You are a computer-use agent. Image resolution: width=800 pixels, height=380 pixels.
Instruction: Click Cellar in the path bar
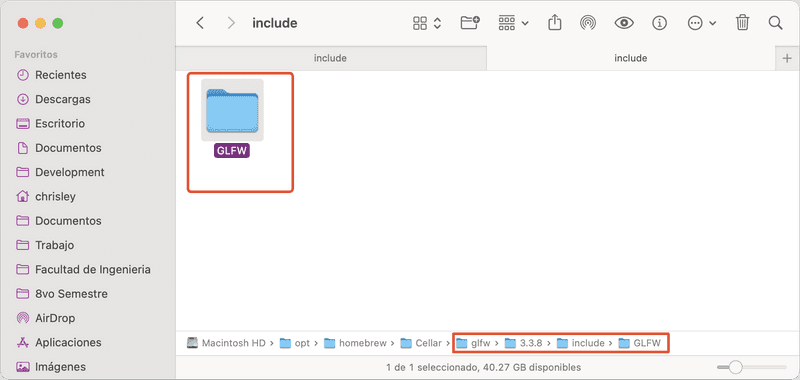click(421, 343)
